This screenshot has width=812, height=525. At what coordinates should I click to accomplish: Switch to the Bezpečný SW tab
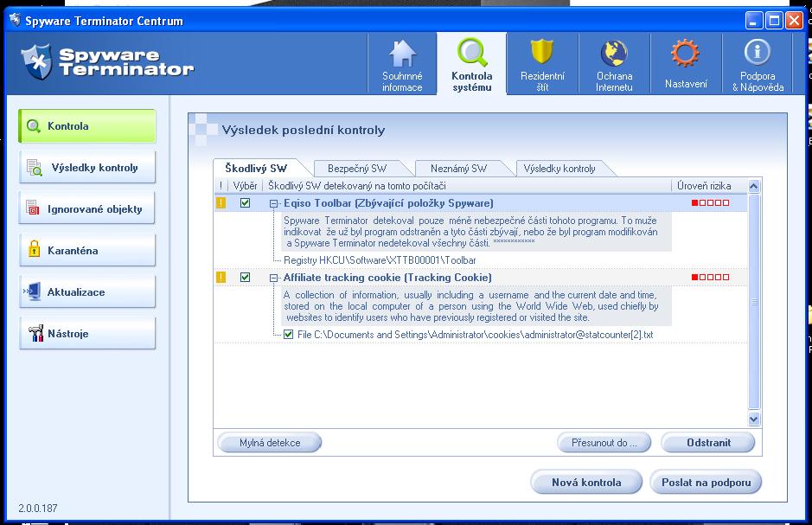pos(357,169)
